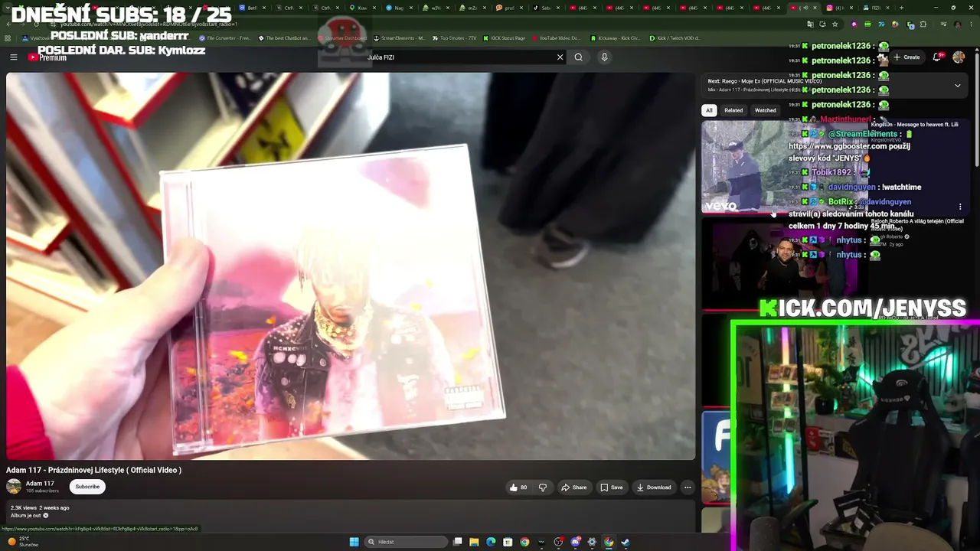Open the Create upload button
The width and height of the screenshot is (980, 551).
point(907,57)
